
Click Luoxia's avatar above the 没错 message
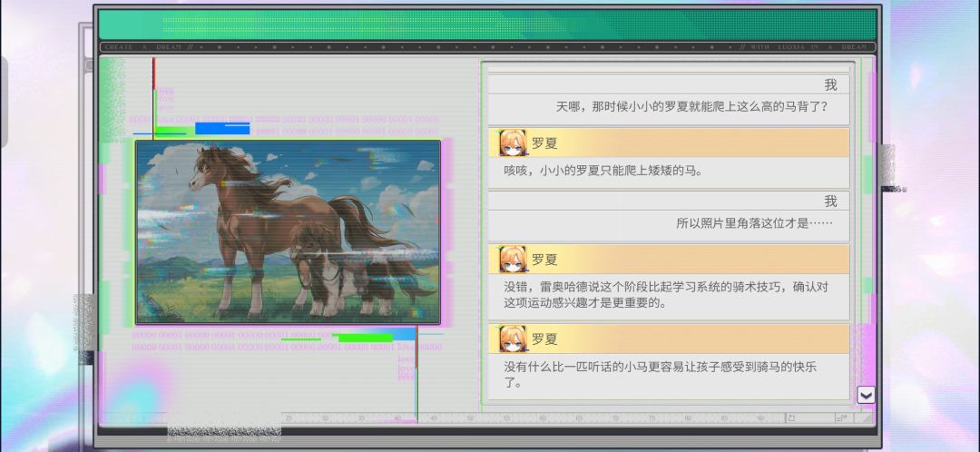tap(512, 260)
